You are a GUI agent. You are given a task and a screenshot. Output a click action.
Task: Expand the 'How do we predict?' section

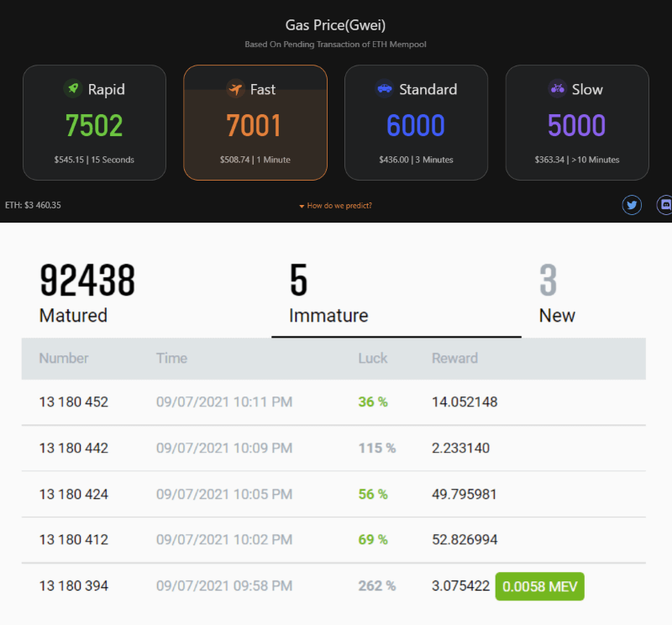pos(335,206)
